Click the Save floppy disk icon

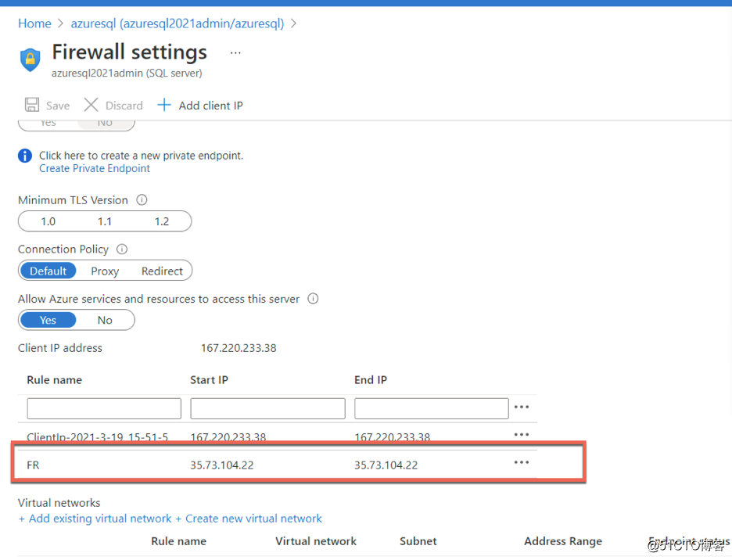tap(32, 105)
